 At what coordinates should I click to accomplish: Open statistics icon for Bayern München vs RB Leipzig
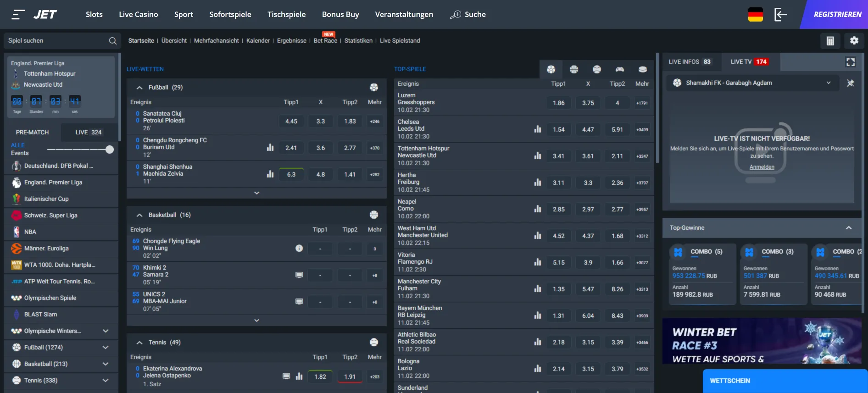coord(538,316)
